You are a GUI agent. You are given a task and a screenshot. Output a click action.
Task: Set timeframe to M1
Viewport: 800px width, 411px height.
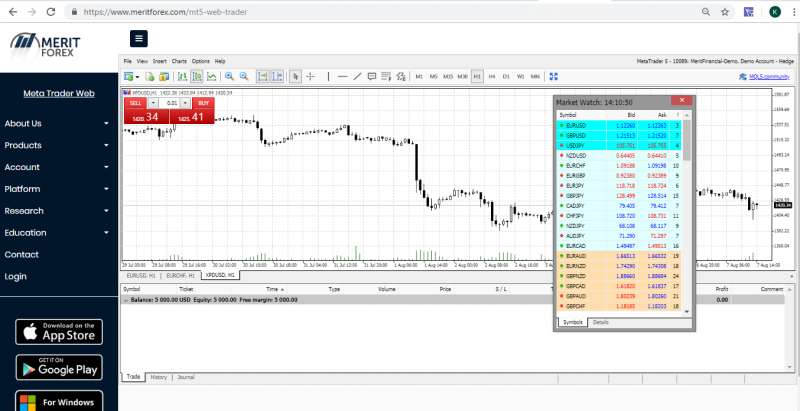click(419, 76)
